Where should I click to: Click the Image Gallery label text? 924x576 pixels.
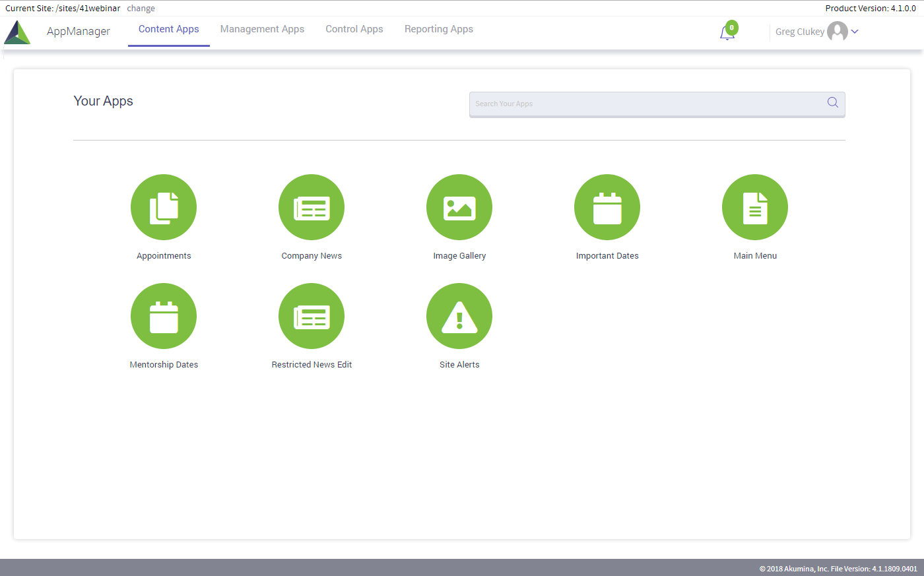pyautogui.click(x=459, y=256)
